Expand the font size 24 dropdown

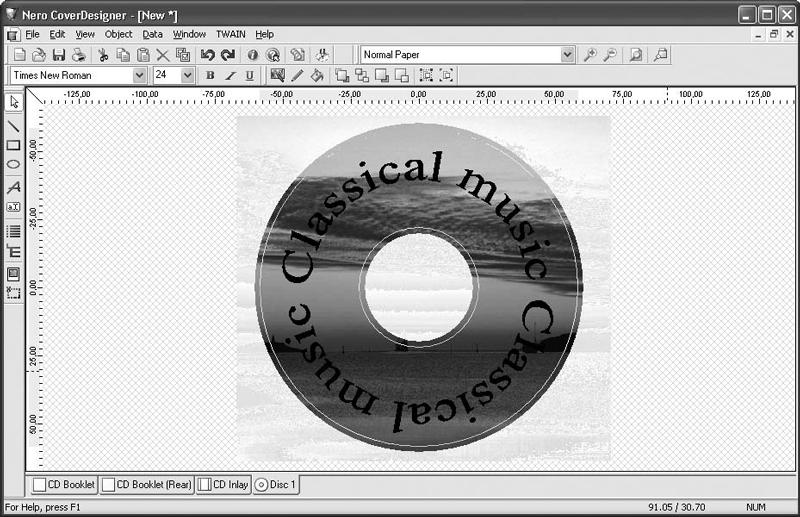pos(187,75)
